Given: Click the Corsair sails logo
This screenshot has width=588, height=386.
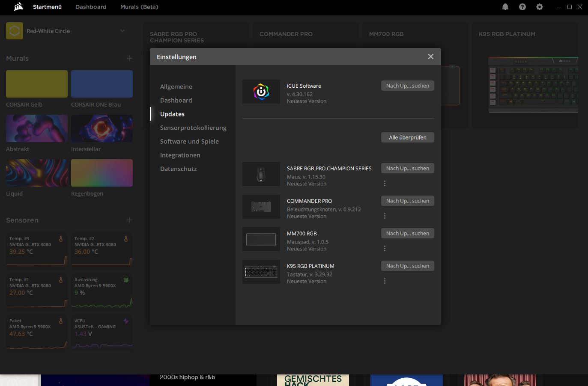Looking at the screenshot, I should click(18, 7).
